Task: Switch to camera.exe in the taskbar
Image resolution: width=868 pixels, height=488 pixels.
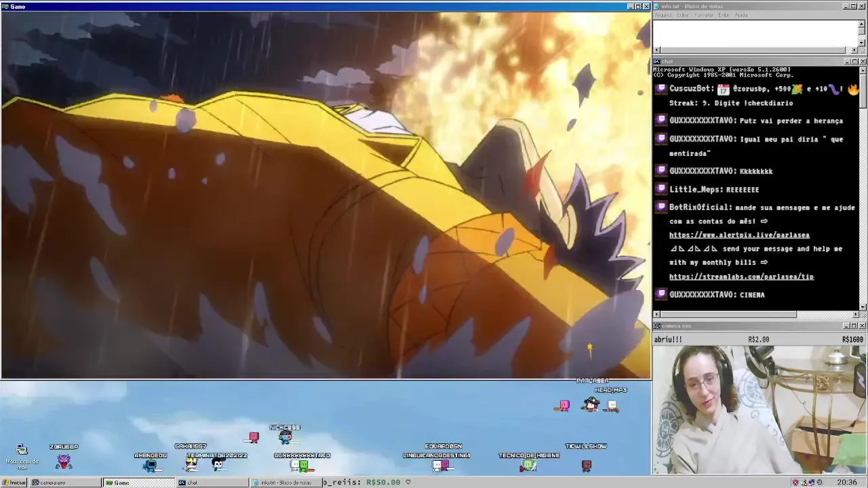Action: point(66,483)
